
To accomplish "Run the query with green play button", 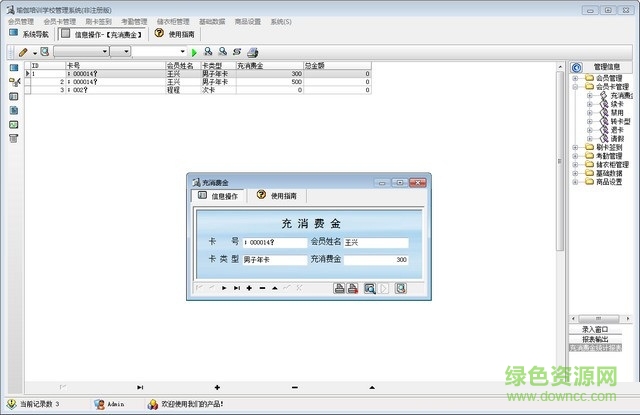I will [194, 52].
